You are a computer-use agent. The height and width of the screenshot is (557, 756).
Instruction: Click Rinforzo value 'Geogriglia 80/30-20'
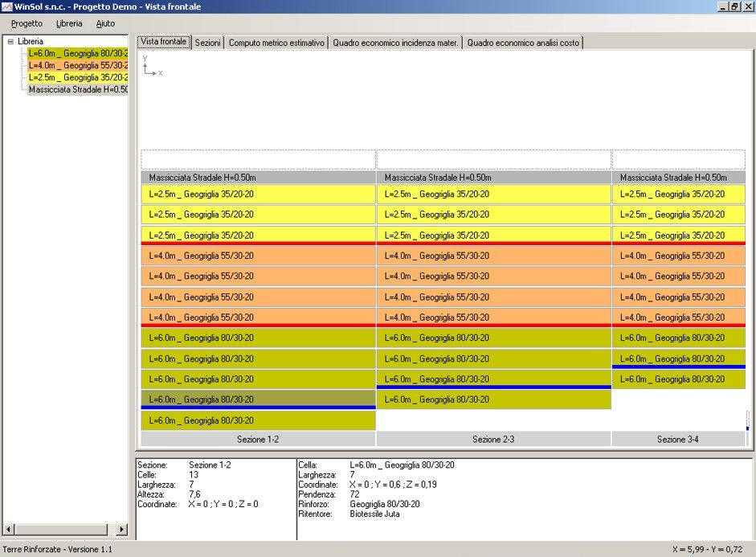(385, 504)
